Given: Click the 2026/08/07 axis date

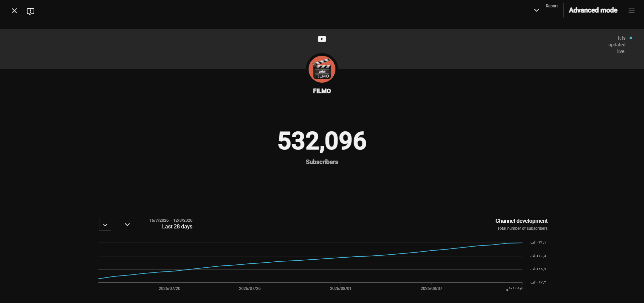Looking at the screenshot, I should pos(431,289).
